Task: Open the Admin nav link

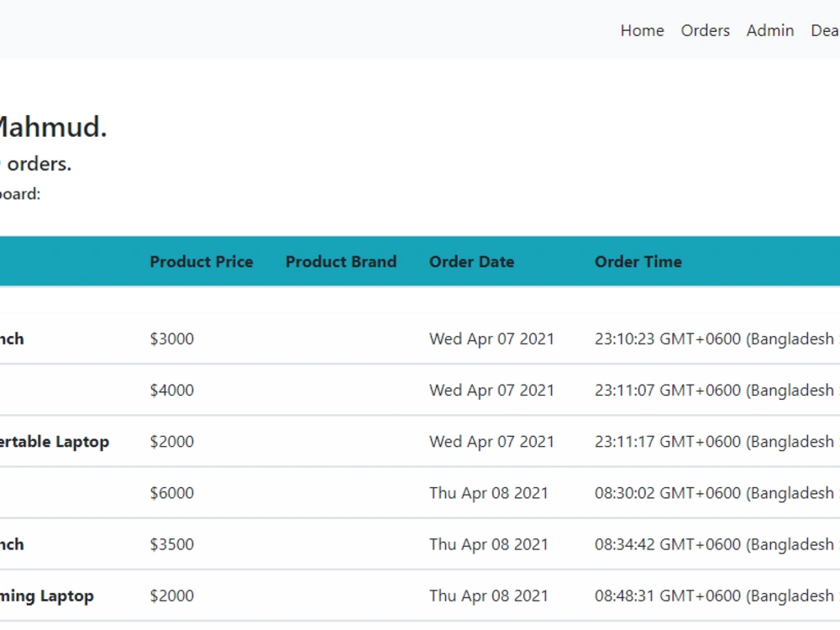Action: [x=769, y=30]
